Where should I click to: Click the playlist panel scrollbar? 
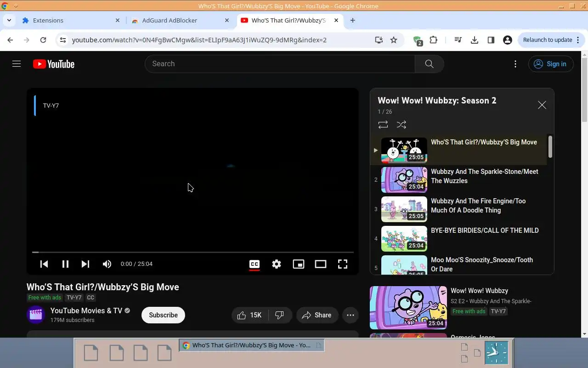tap(550, 147)
